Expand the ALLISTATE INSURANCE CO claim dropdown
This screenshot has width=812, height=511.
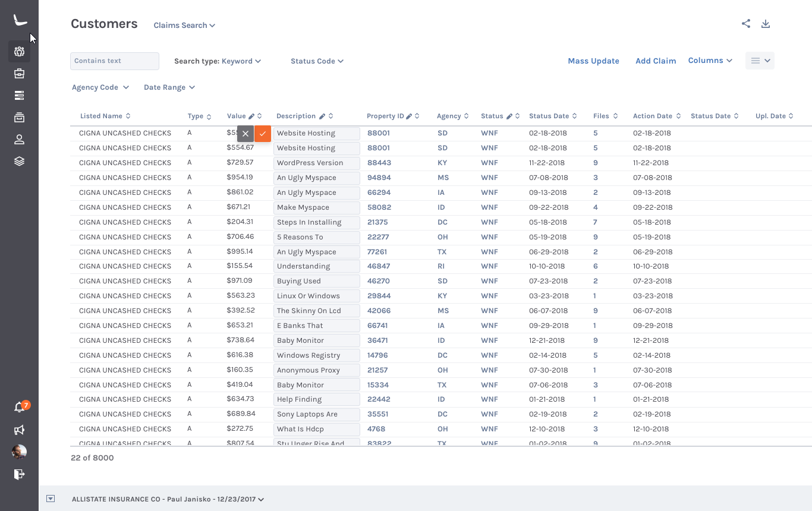(x=168, y=499)
